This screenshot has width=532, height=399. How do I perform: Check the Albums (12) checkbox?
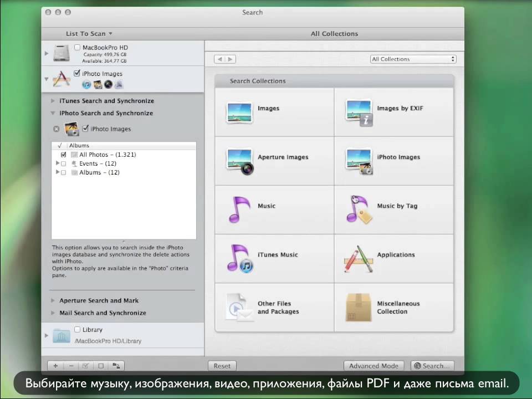[x=63, y=172]
